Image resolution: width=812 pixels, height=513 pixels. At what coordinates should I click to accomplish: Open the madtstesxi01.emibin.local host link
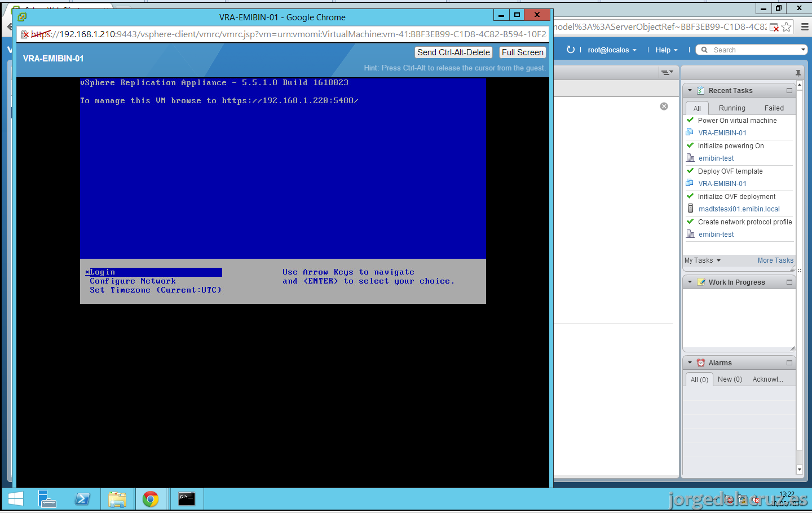tap(739, 209)
